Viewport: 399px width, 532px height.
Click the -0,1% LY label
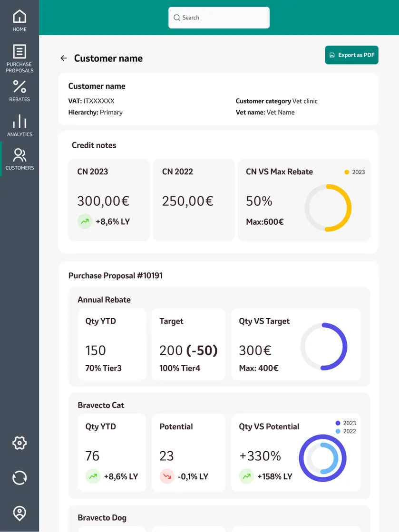point(193,476)
